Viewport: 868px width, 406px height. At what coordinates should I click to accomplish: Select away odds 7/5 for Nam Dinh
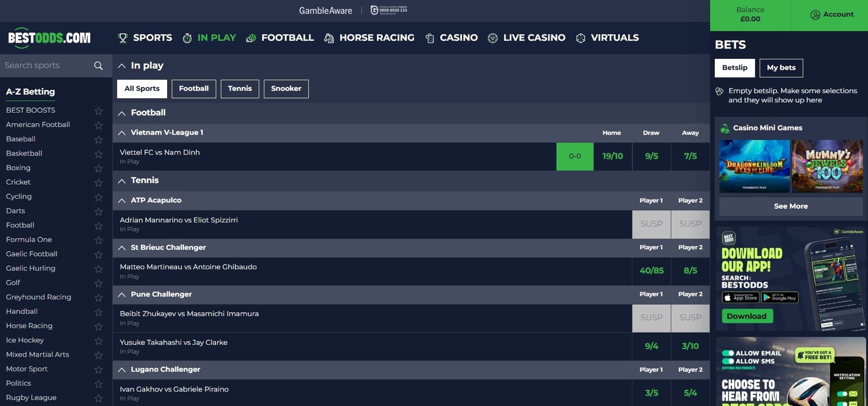tap(690, 156)
